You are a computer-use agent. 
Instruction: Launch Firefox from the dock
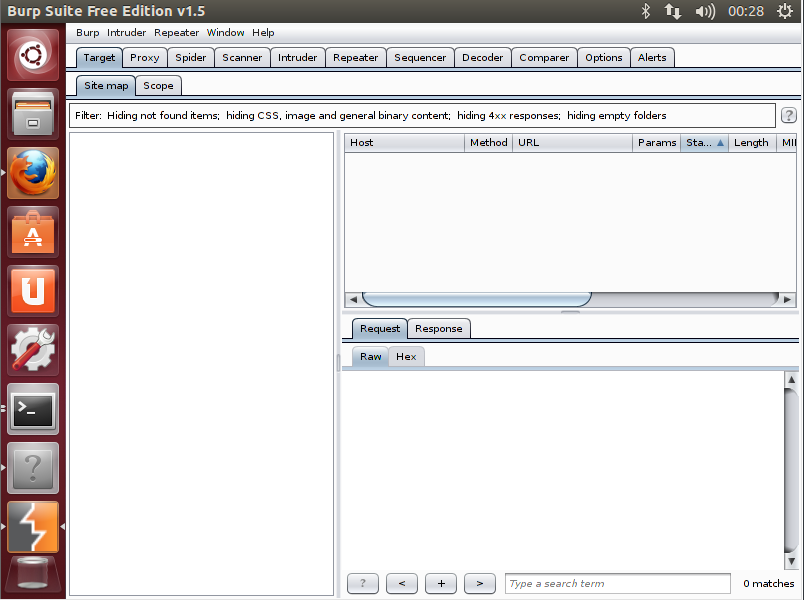point(33,173)
